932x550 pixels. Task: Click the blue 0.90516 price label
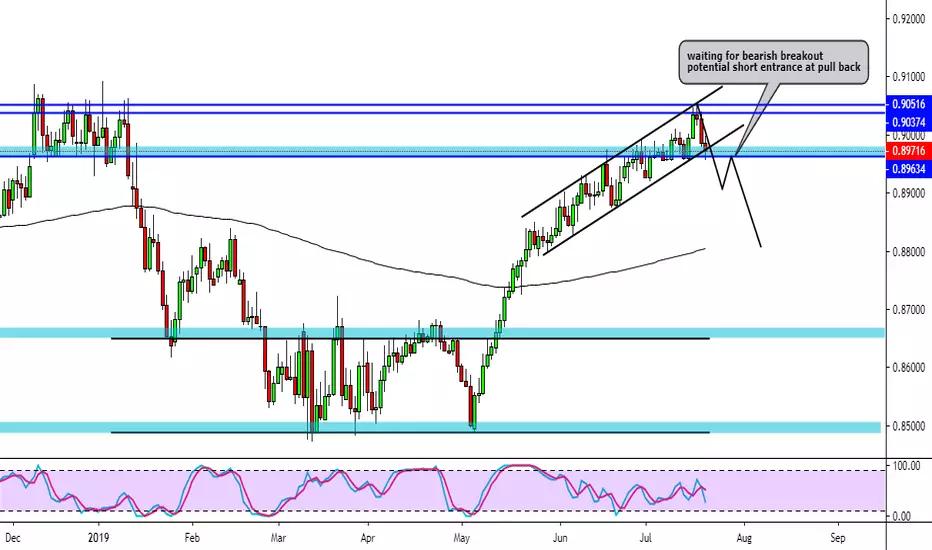click(x=908, y=104)
